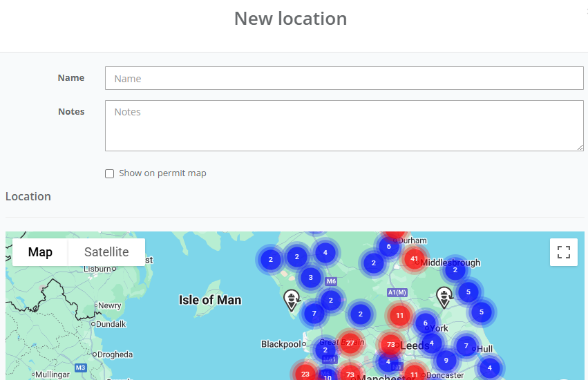Click the Show on permit map label
The width and height of the screenshot is (588, 380).
coord(162,173)
